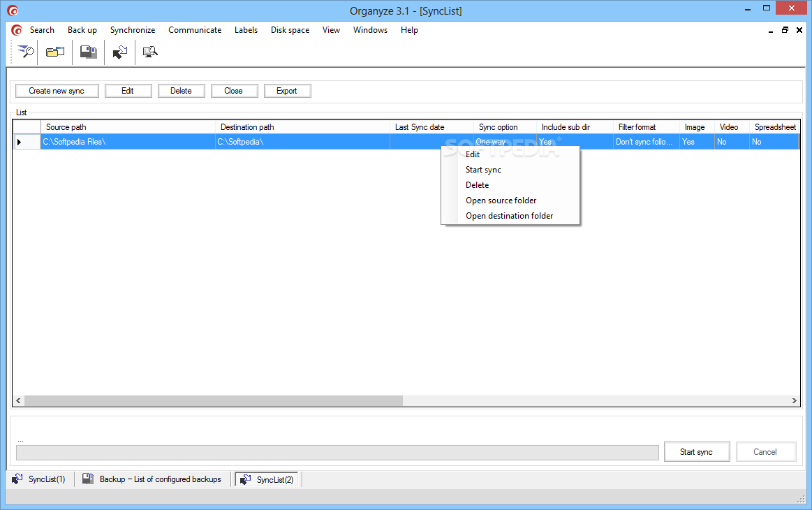812x510 pixels.
Task: Click the horizontal scrollbar left arrow
Action: 19,400
